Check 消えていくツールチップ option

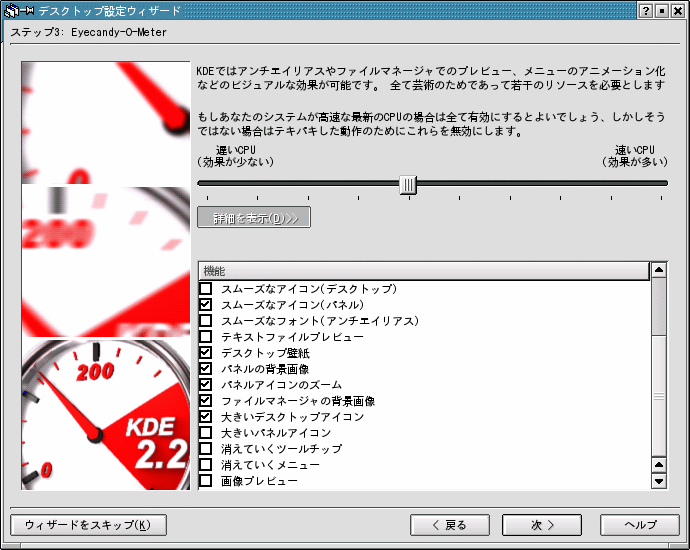(206, 448)
